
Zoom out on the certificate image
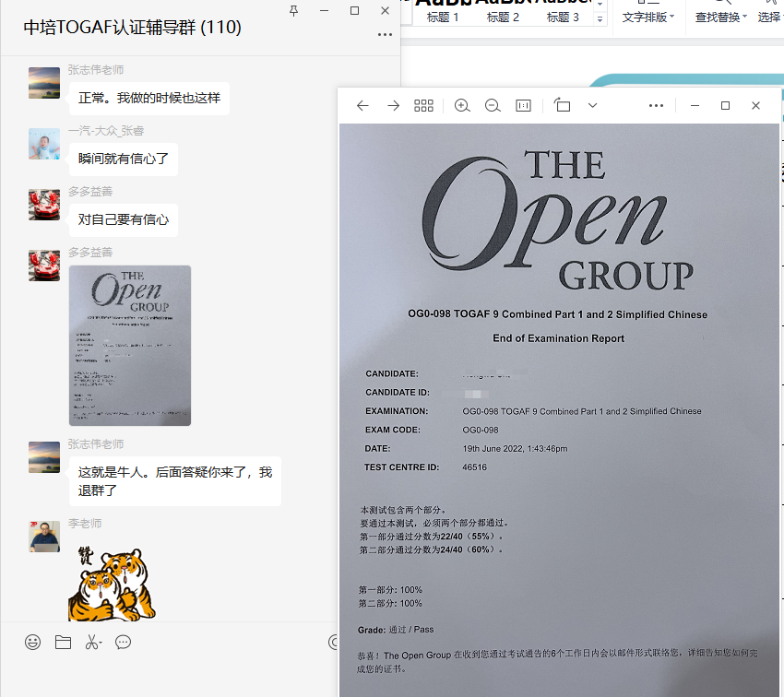(x=493, y=105)
